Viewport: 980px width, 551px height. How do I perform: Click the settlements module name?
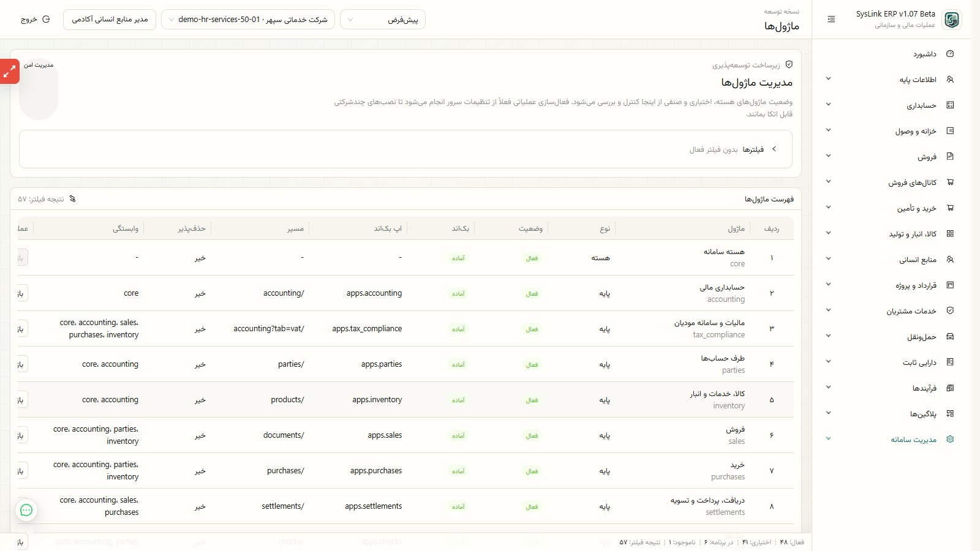pos(725,512)
